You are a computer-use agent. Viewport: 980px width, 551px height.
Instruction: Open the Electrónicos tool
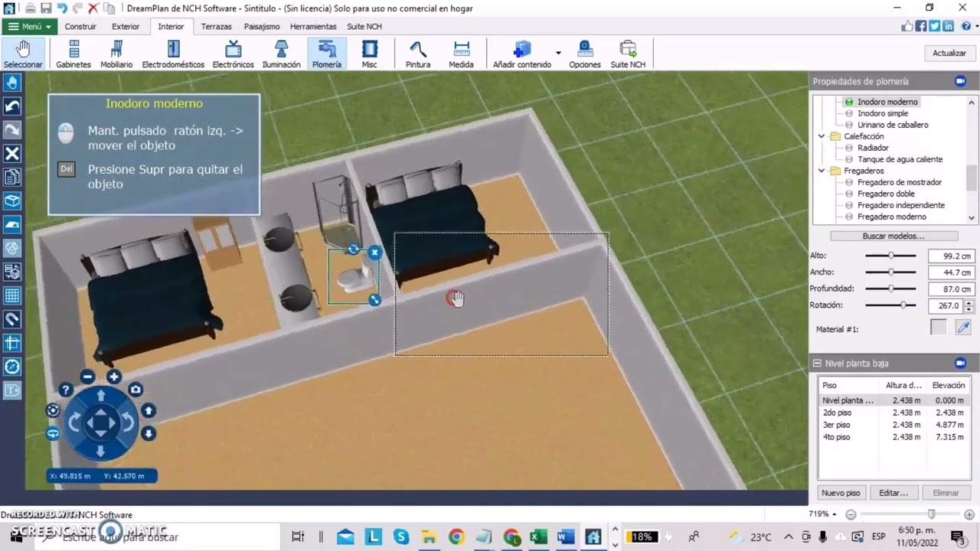233,54
